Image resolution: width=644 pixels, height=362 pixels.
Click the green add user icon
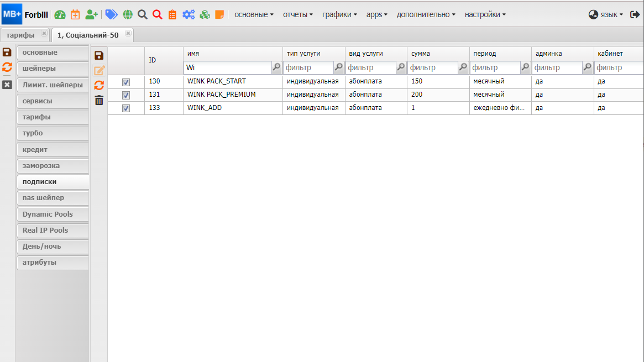(x=91, y=15)
